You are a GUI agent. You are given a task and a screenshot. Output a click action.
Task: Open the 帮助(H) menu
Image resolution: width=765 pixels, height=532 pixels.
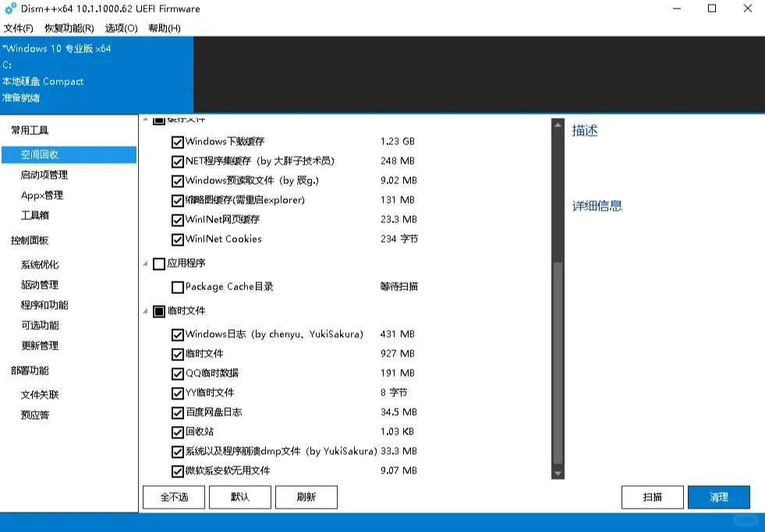pos(165,28)
